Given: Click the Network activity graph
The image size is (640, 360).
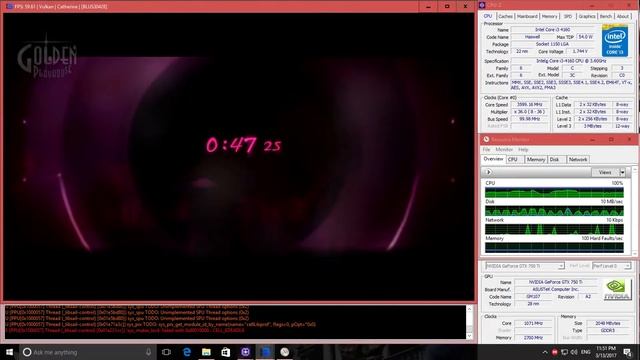Looking at the screenshot, I should click(554, 229).
